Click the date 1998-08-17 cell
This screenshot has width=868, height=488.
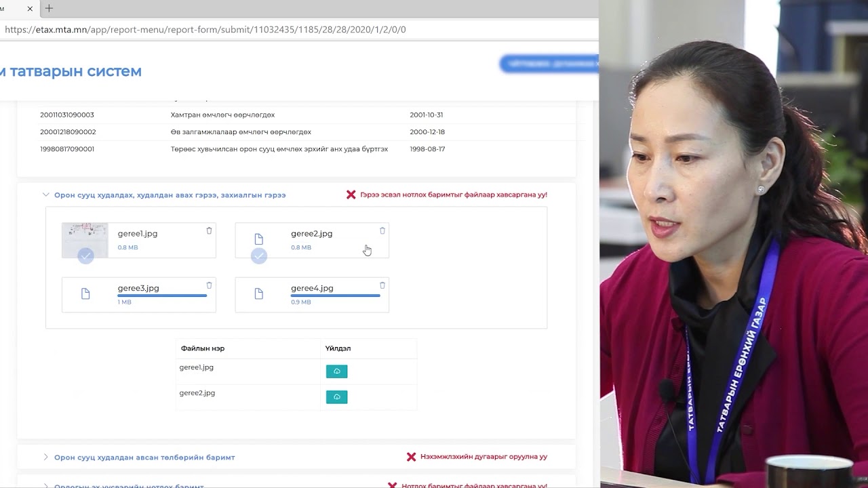click(427, 149)
